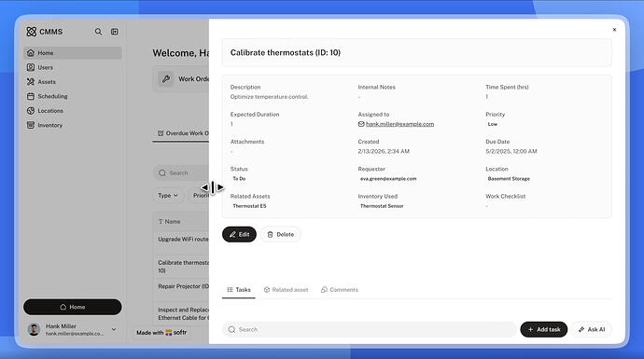This screenshot has width=644, height=359.
Task: Click the Locations globe icon
Action: 31,111
